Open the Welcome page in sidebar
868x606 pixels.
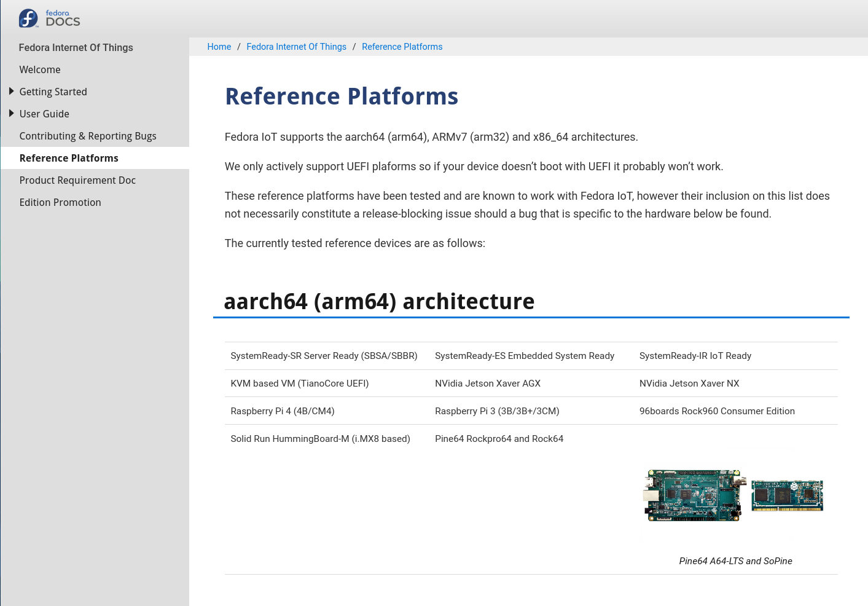pos(40,69)
